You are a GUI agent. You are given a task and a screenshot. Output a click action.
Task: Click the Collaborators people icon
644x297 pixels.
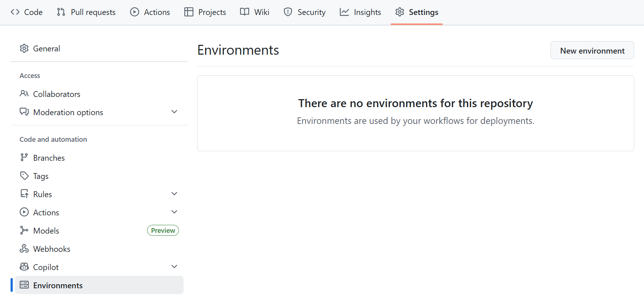[x=24, y=94]
